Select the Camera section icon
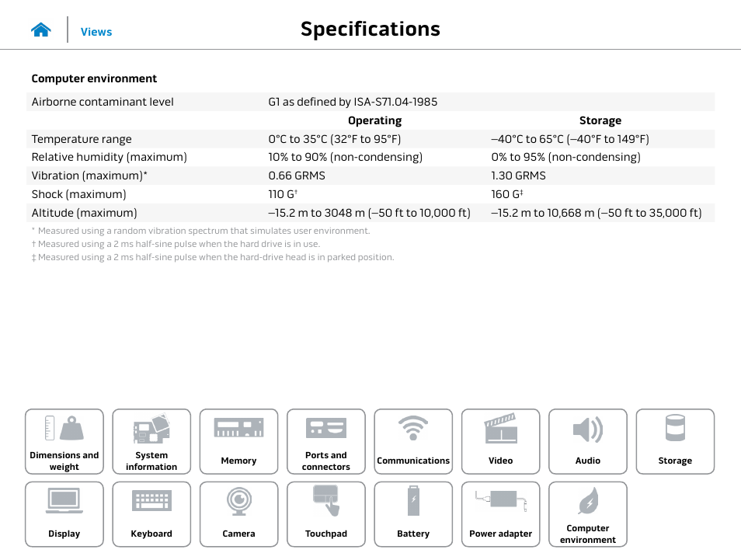The height and width of the screenshot is (560, 741). [238, 513]
